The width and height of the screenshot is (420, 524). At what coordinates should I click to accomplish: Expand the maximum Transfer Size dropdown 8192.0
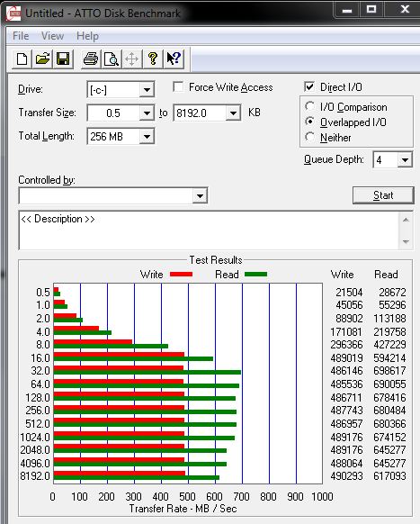coord(233,113)
